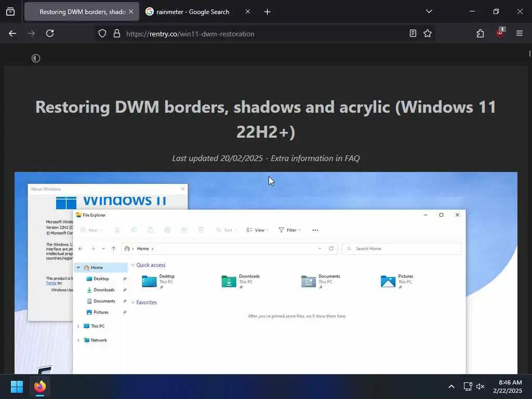Click the Downloads folder icon in Quick access
532x399 pixels.
(x=229, y=281)
